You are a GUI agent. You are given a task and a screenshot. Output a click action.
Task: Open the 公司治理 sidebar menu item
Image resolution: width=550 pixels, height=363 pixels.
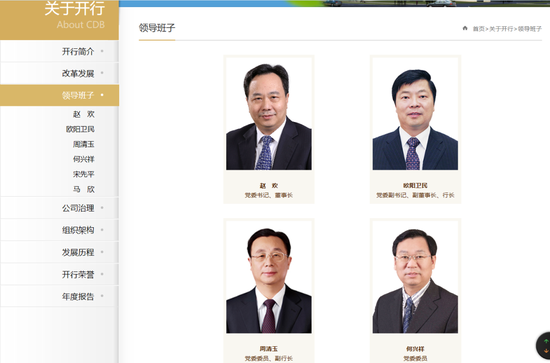[59, 208]
